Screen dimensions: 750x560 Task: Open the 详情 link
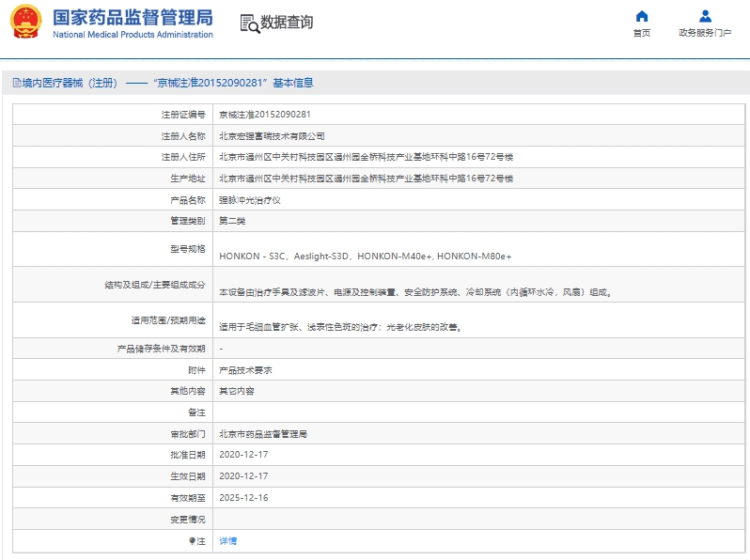(x=228, y=541)
